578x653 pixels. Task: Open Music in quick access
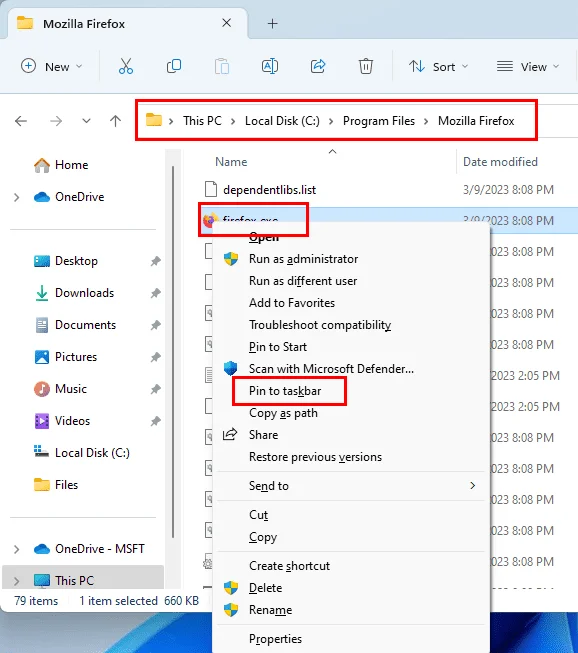coord(60,389)
